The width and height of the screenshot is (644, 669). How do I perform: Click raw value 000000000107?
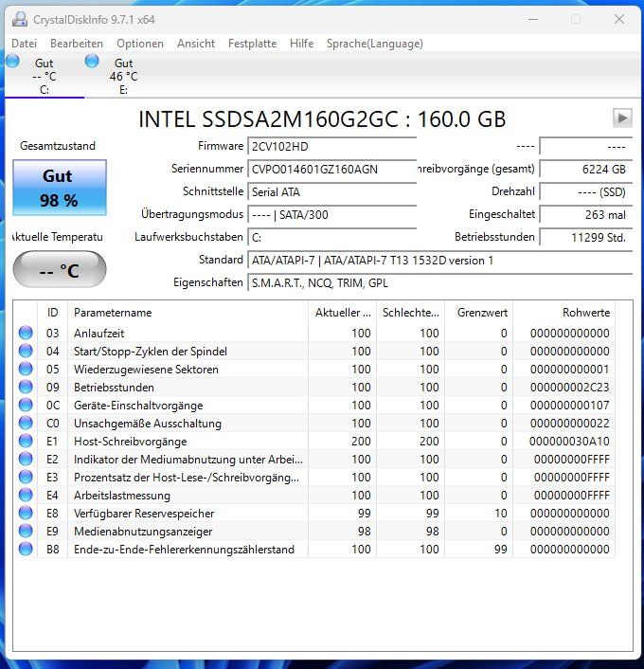[x=569, y=405]
